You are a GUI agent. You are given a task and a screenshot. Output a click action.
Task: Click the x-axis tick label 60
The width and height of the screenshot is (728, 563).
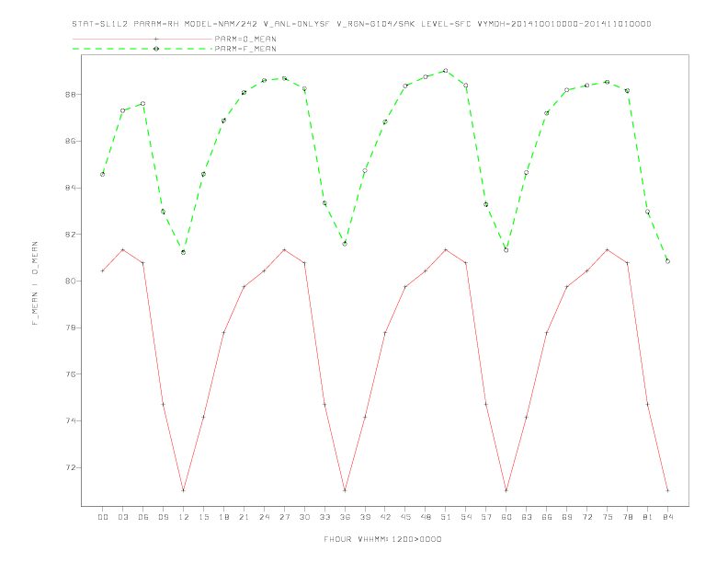point(506,517)
